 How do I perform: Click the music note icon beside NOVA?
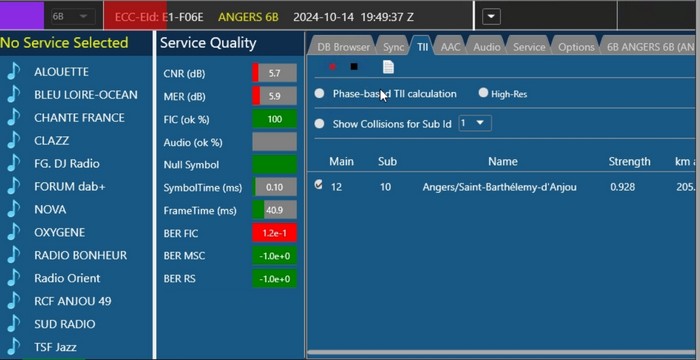click(x=13, y=209)
